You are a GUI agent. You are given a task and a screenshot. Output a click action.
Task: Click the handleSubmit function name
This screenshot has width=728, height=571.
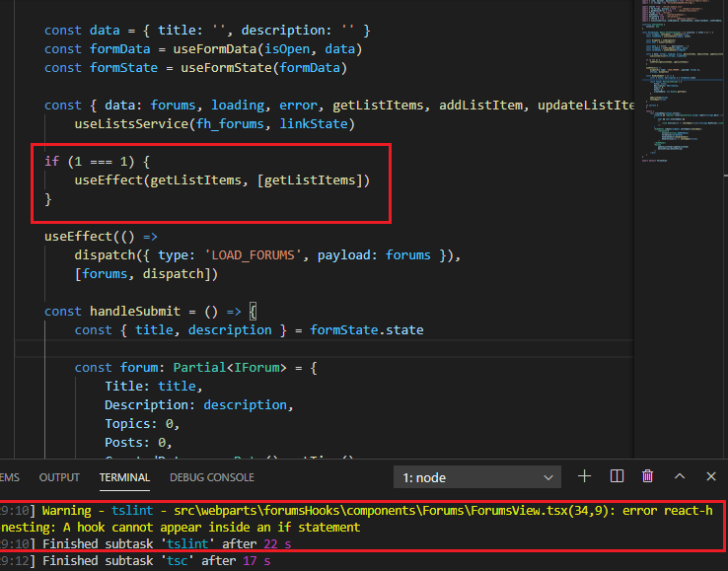[135, 311]
